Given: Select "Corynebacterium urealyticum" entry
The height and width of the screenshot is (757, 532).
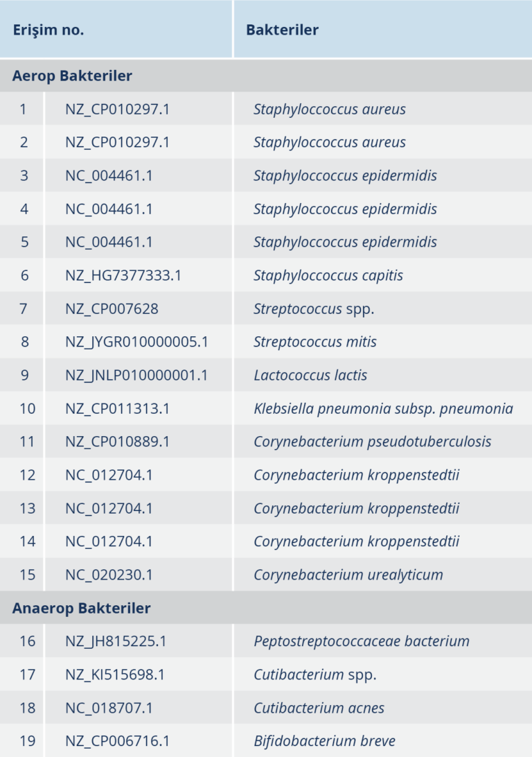Looking at the screenshot, I should click(x=348, y=575).
